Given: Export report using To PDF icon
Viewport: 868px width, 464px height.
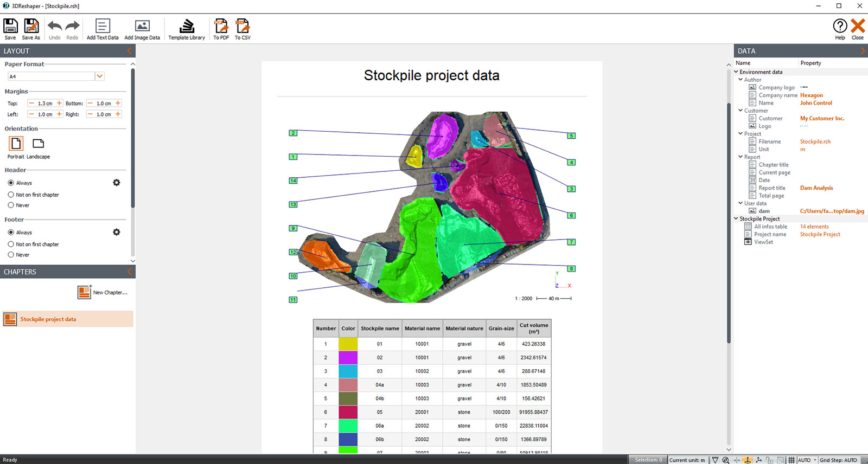Looking at the screenshot, I should 221,29.
